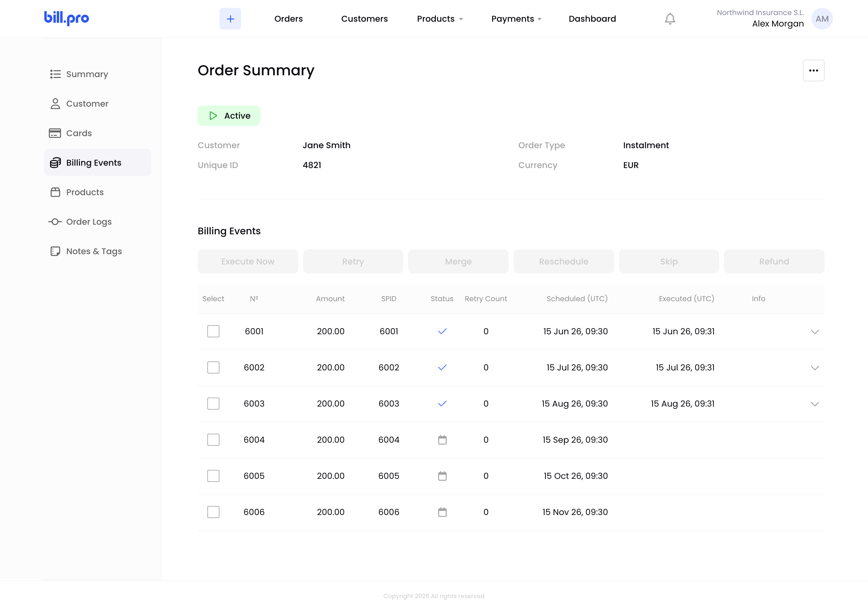Open Customers in top navigation
This screenshot has height=609, width=868.
[364, 19]
